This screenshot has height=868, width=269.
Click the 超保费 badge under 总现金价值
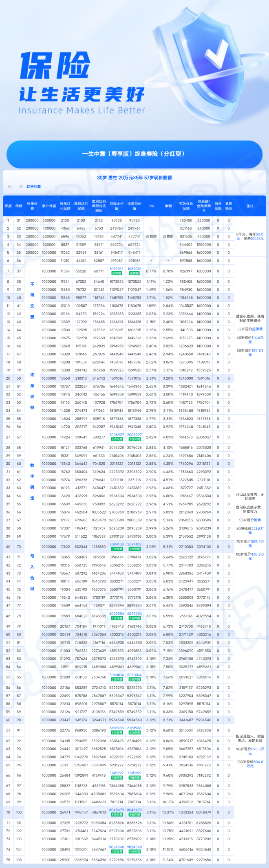[x=117, y=273]
